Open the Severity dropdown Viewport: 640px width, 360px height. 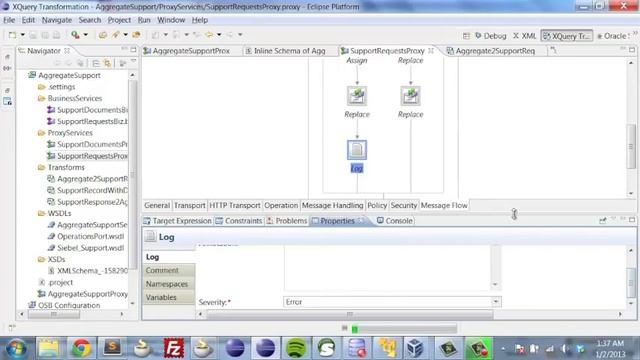tap(496, 302)
